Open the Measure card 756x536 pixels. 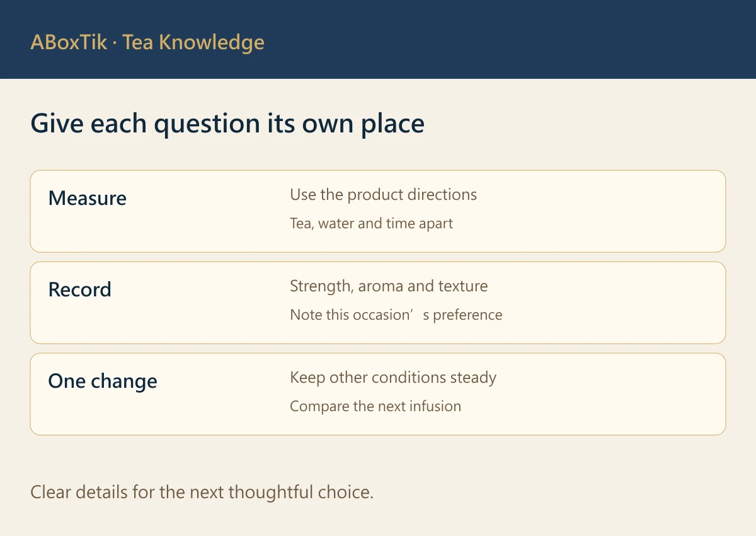pos(378,211)
